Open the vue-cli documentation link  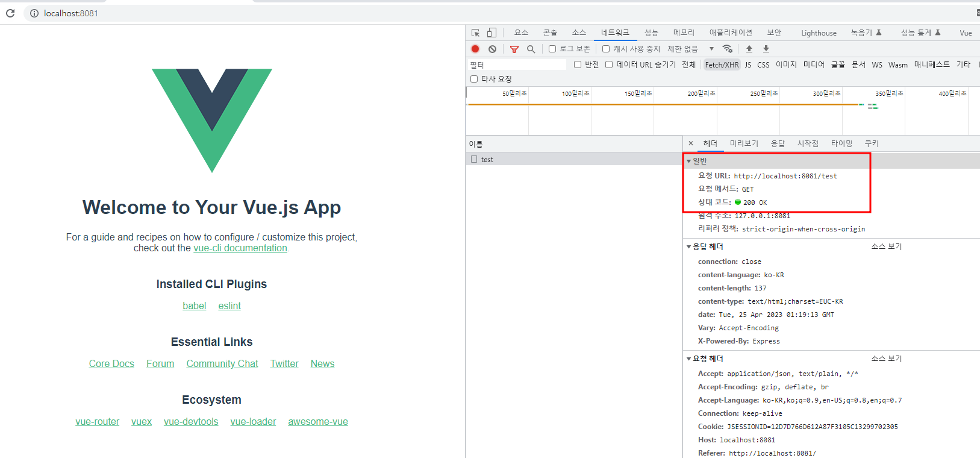(240, 248)
